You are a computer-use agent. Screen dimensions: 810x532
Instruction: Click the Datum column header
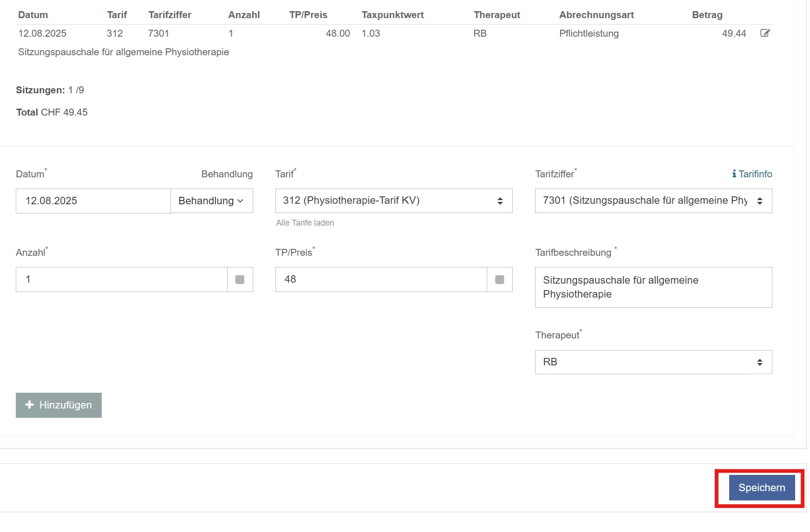click(33, 15)
